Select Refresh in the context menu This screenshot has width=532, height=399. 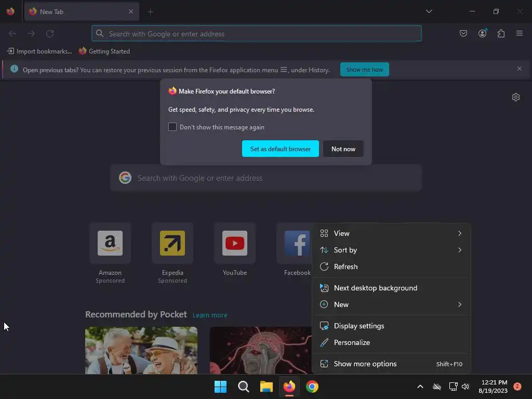pyautogui.click(x=392, y=267)
